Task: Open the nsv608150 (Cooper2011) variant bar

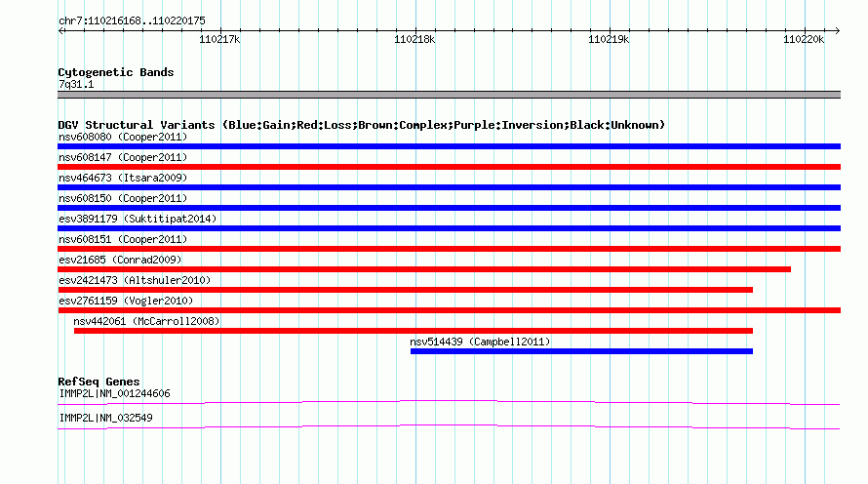Action: coord(449,208)
